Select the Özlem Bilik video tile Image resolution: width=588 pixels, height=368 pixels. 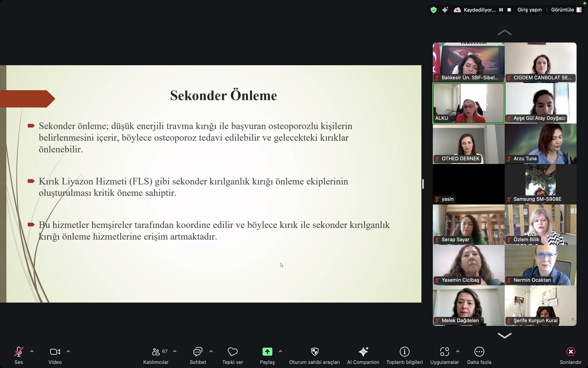tap(541, 225)
